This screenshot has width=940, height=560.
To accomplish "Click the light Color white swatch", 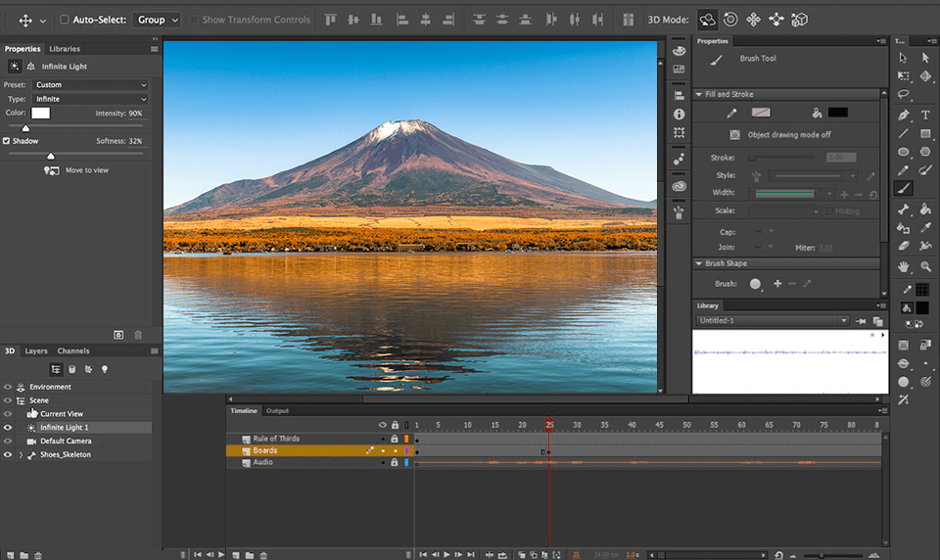I will pos(41,113).
